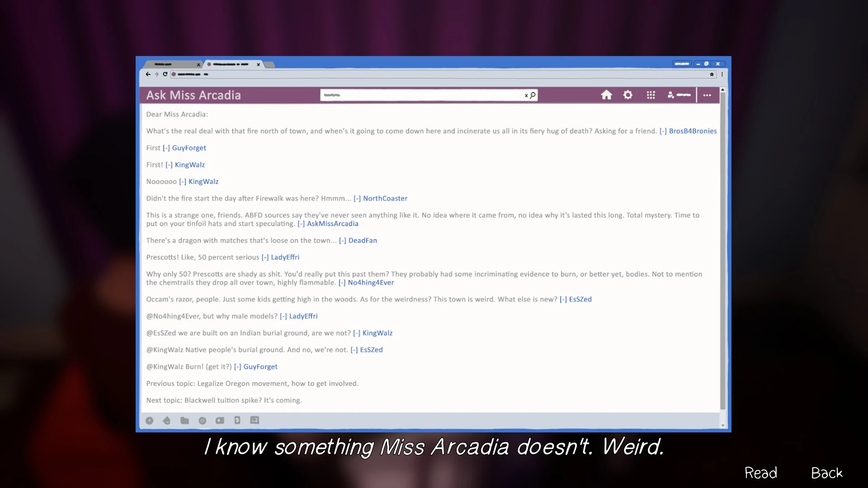This screenshot has height=488, width=868.
Task: Collapse the BrosB4Bronies post with [-]
Action: coord(663,131)
